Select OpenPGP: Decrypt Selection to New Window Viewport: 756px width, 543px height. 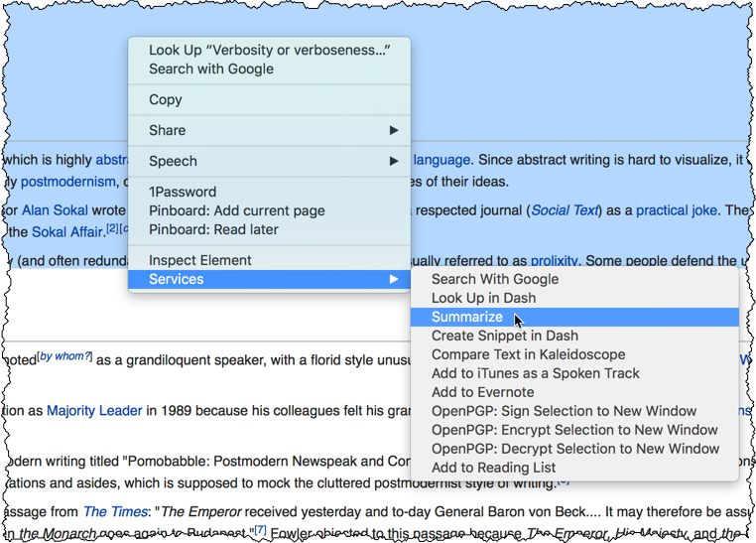tap(574, 449)
